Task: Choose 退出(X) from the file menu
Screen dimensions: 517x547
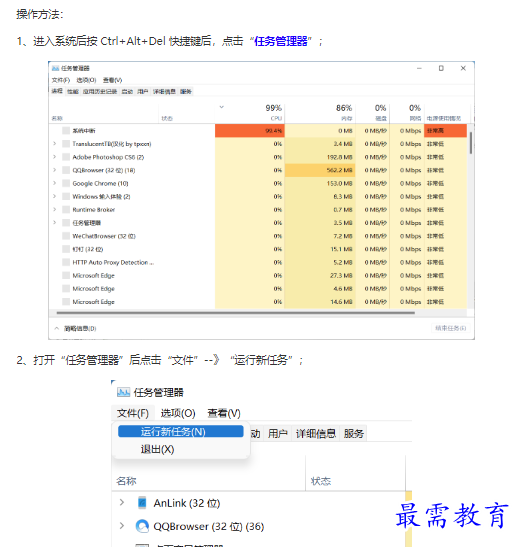Action: tap(157, 449)
